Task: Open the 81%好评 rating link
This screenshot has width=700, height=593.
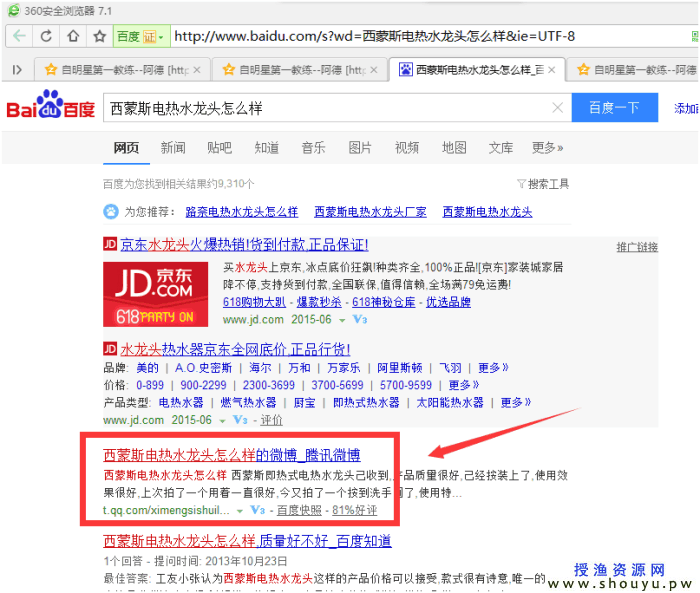Action: click(354, 510)
